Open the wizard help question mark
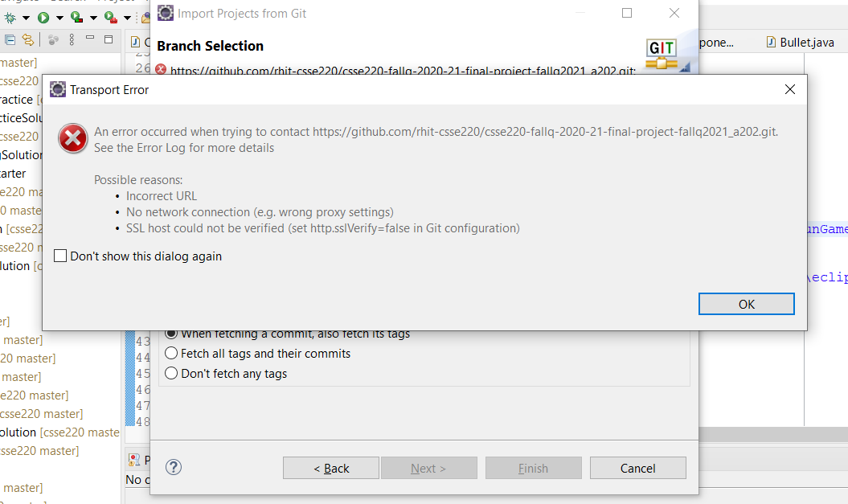 (173, 466)
